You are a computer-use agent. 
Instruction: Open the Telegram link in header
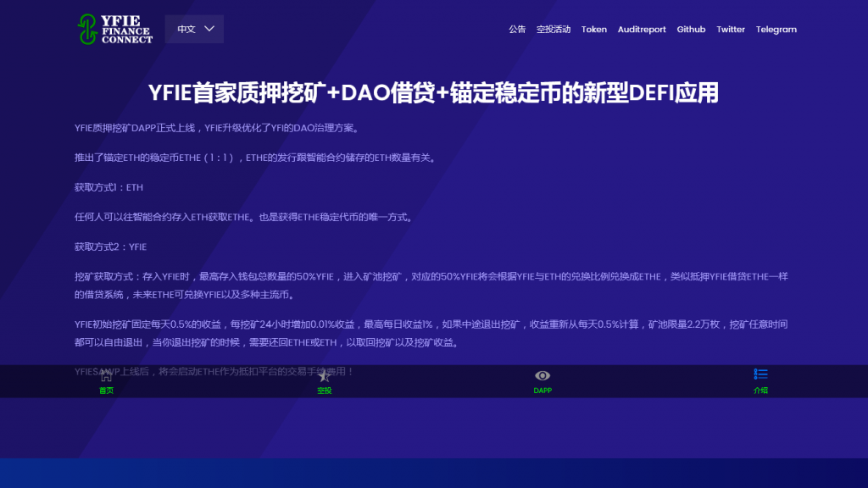click(776, 29)
